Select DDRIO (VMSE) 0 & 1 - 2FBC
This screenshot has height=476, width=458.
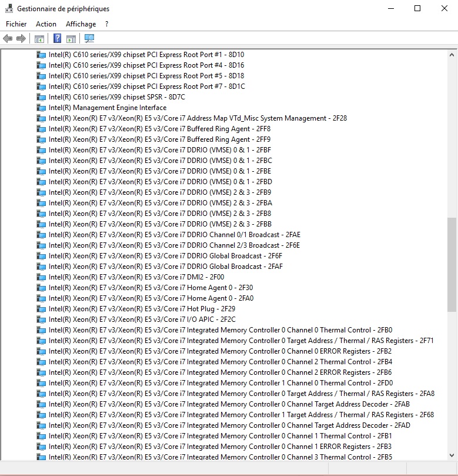point(160,161)
